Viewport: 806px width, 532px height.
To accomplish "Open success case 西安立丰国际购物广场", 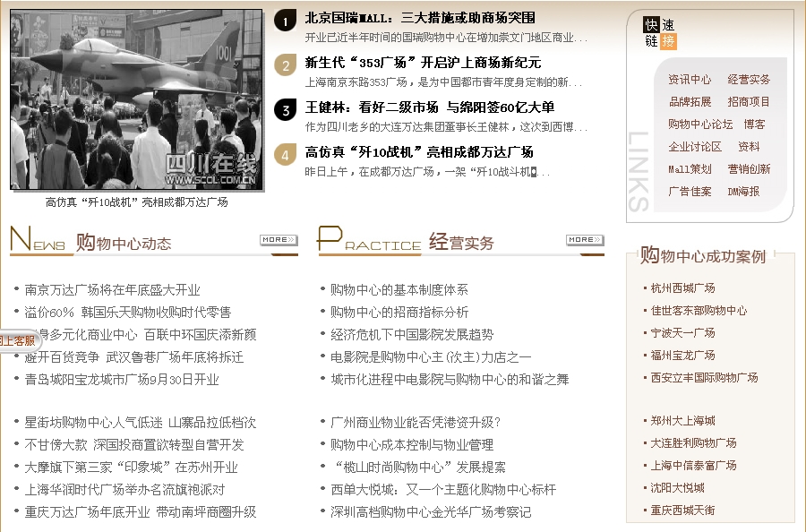I will point(704,378).
